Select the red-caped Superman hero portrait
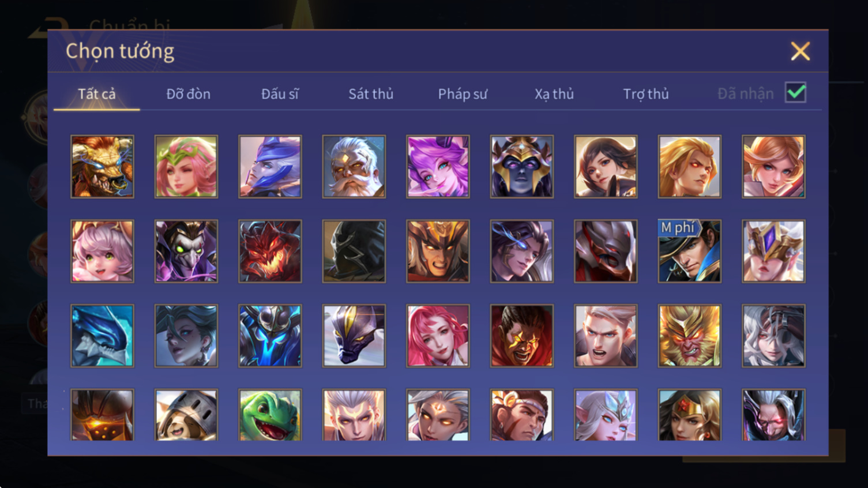The width and height of the screenshot is (868, 488). click(x=521, y=336)
